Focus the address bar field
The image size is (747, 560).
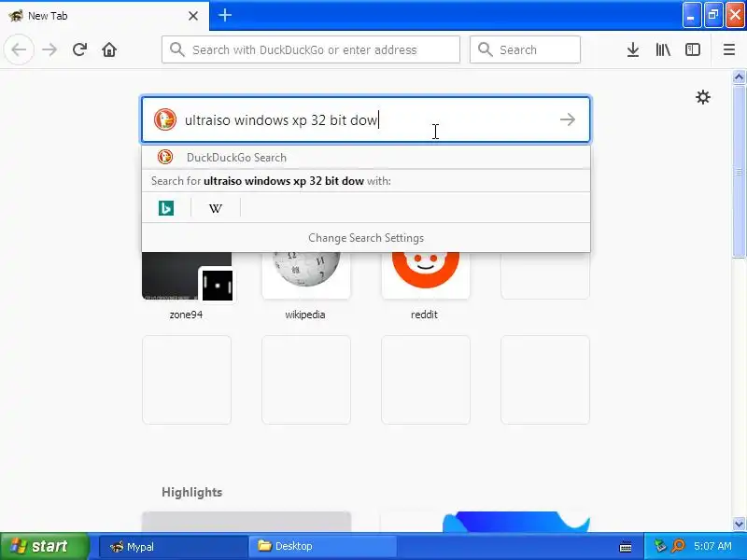point(311,49)
